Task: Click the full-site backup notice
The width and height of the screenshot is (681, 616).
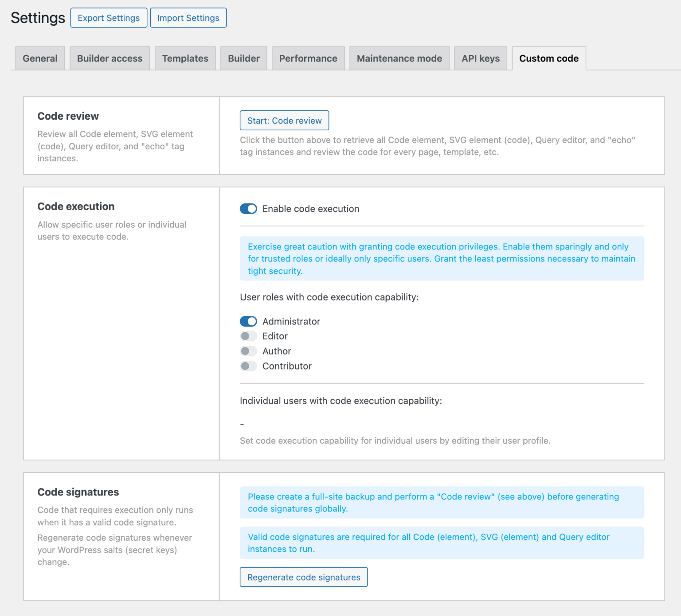Action: [442, 503]
